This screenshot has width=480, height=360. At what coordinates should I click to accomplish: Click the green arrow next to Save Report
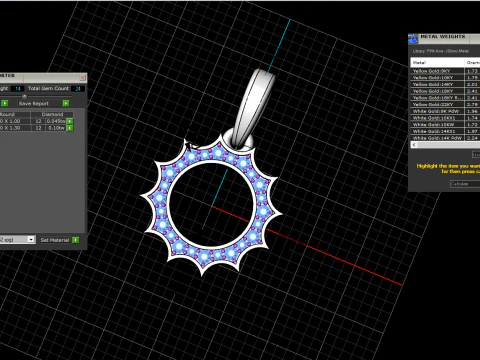pos(66,103)
